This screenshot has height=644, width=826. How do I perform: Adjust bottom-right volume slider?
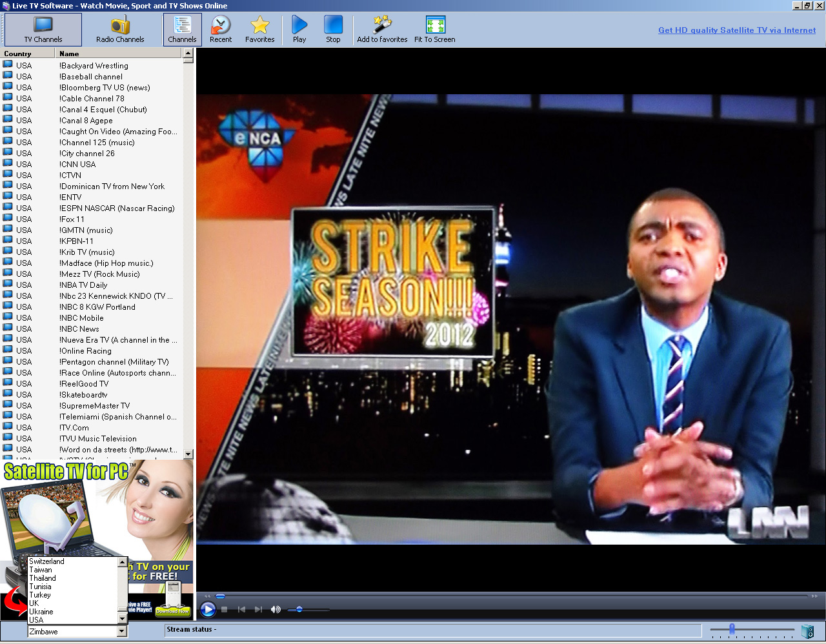752,629
